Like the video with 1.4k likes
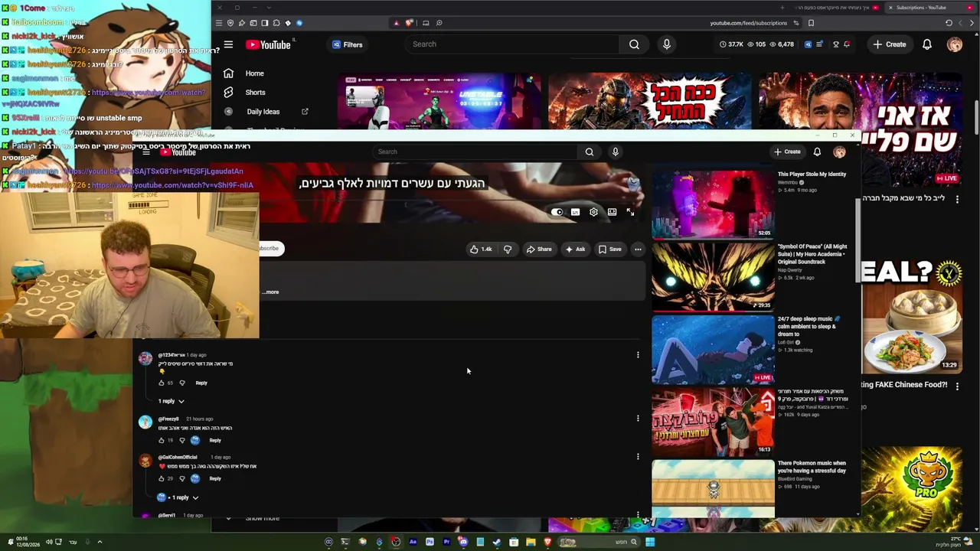This screenshot has width=980, height=551. [481, 249]
